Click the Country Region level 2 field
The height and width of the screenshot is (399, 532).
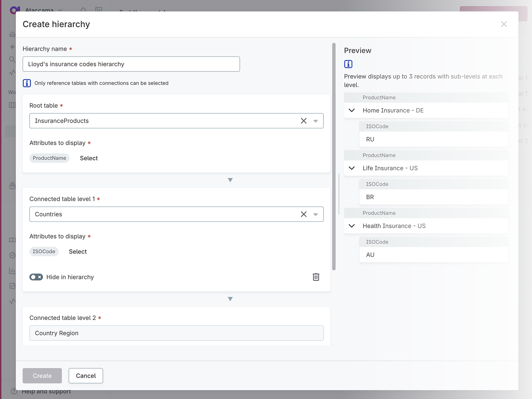(x=176, y=333)
